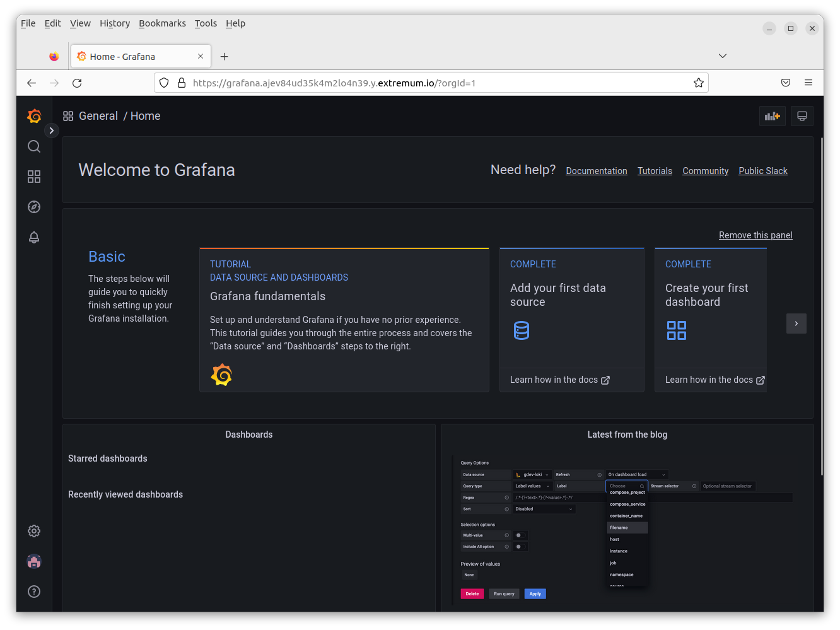Click the Firefox View icon
This screenshot has width=840, height=630.
(x=54, y=57)
